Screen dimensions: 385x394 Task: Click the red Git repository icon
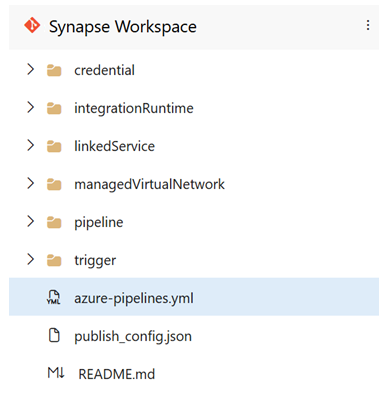click(x=32, y=25)
